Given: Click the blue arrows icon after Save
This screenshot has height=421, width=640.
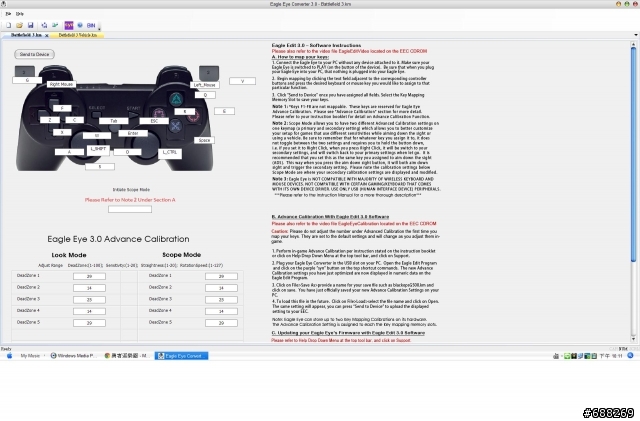Looking at the screenshot, I should [44, 25].
